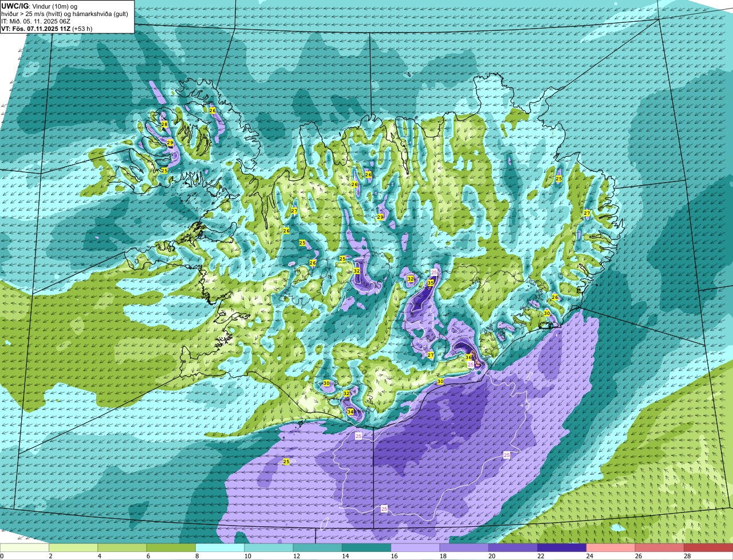Click the legend tick label "18"

click(x=443, y=556)
